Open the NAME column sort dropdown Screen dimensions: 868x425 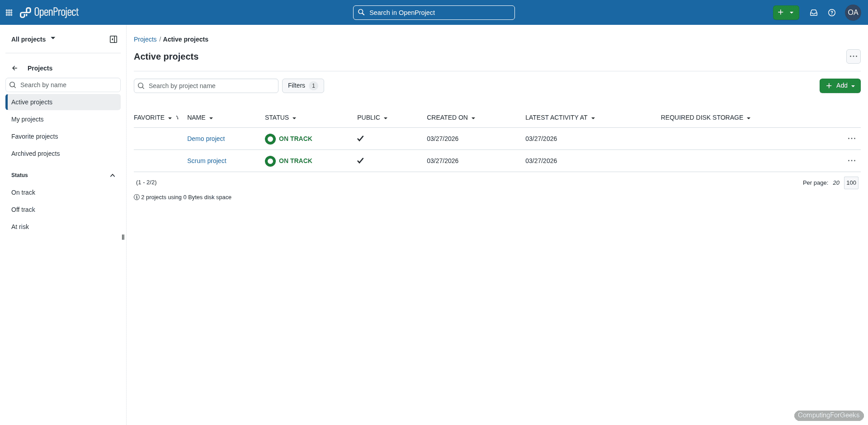pyautogui.click(x=211, y=117)
